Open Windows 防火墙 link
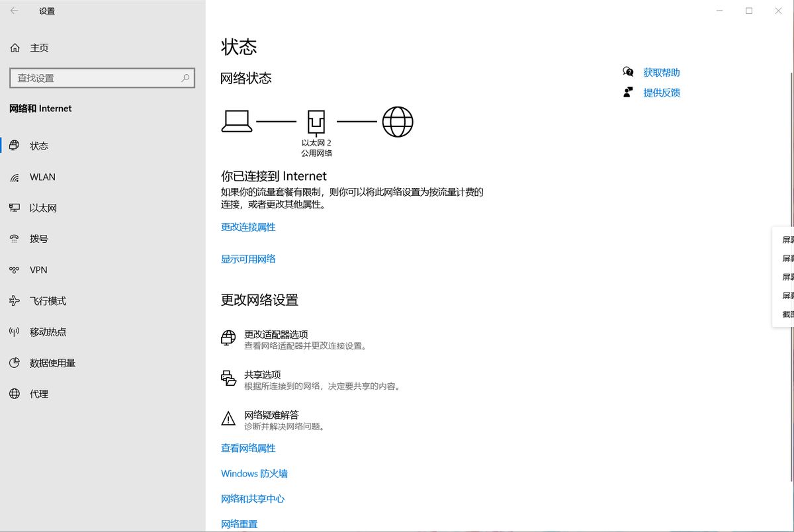The image size is (794, 532). [x=254, y=473]
